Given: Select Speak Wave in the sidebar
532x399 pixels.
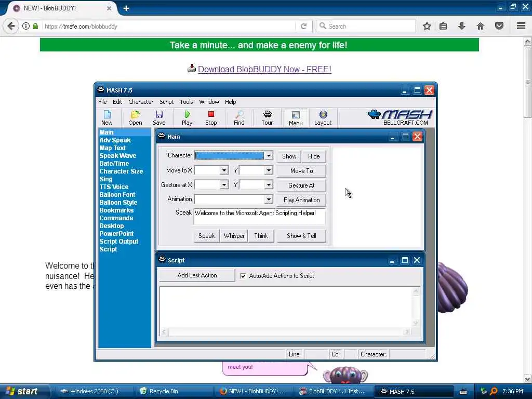Looking at the screenshot, I should pos(118,156).
